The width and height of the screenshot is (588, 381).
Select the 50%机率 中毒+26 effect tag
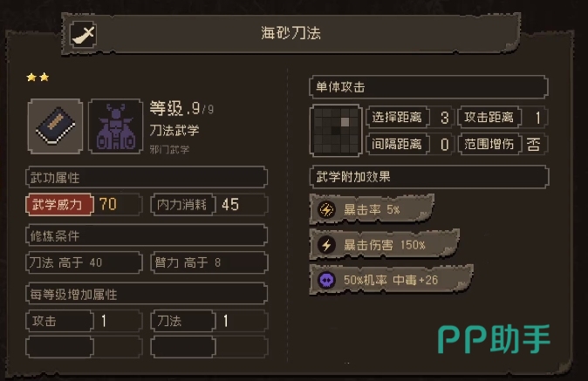[391, 280]
